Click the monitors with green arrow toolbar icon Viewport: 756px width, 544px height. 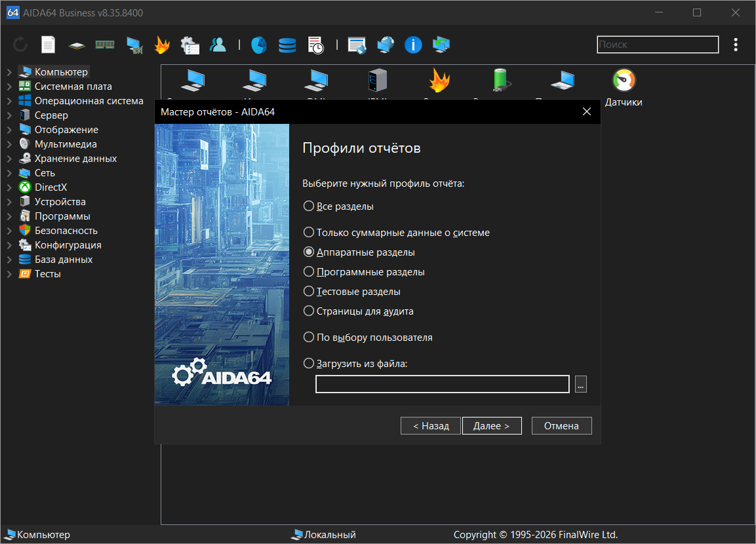[441, 45]
